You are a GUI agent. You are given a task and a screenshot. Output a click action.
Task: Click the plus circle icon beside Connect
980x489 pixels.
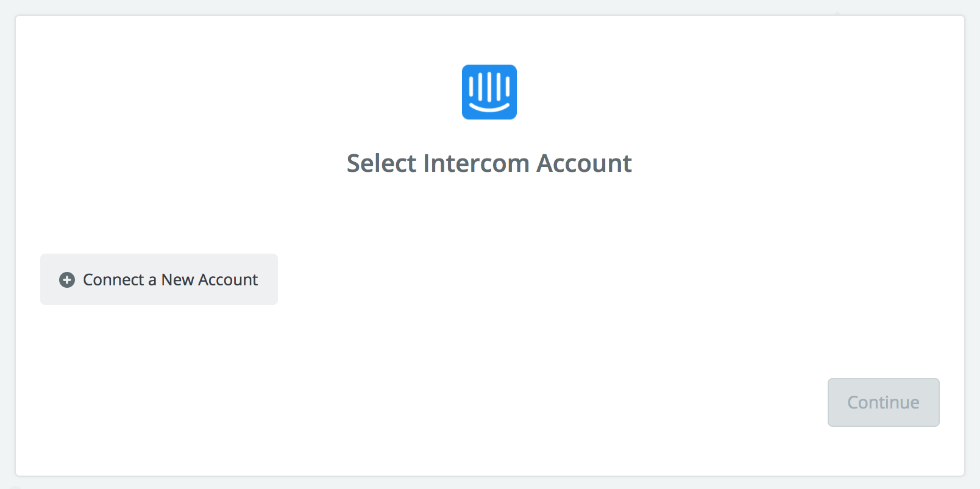click(67, 280)
